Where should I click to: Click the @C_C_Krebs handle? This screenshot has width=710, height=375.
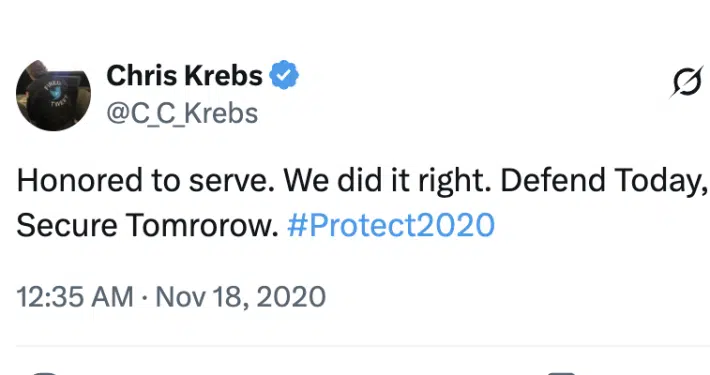182,113
